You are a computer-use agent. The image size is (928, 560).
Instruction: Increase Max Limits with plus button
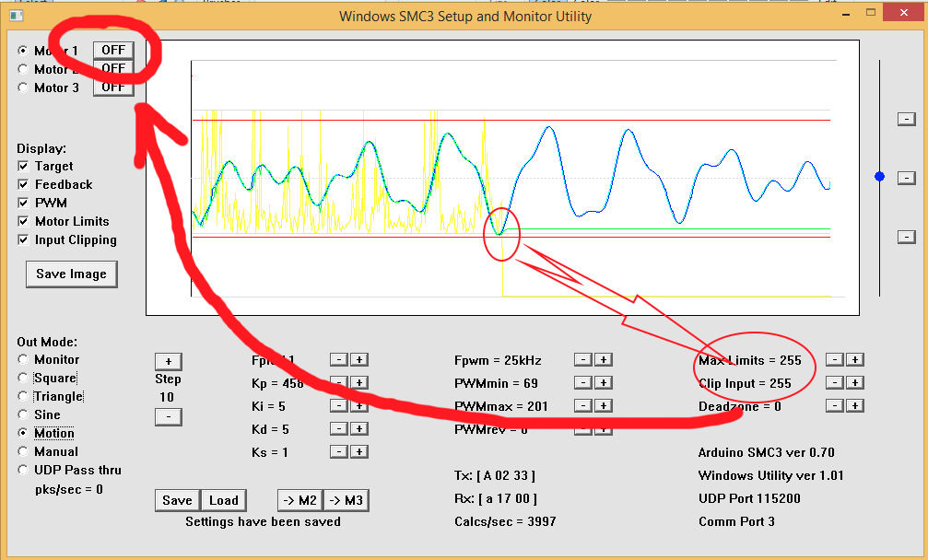855,359
